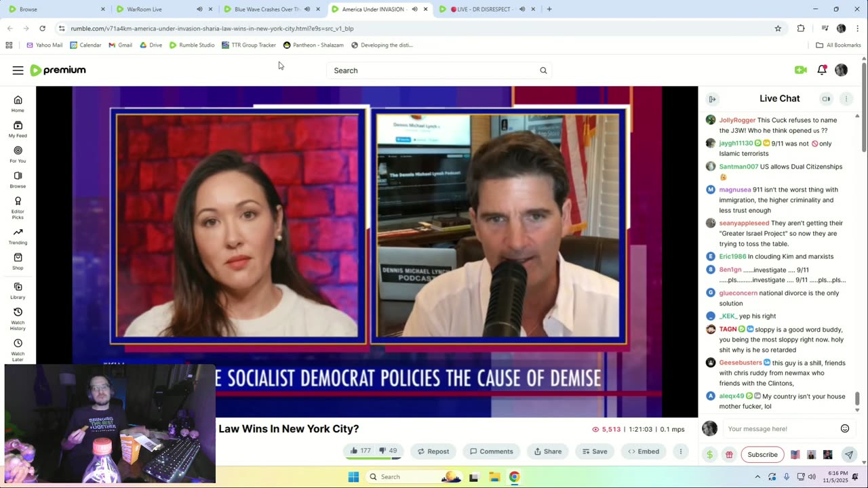Open the Chrome extensions menu
This screenshot has height=488, width=868.
click(801, 28)
